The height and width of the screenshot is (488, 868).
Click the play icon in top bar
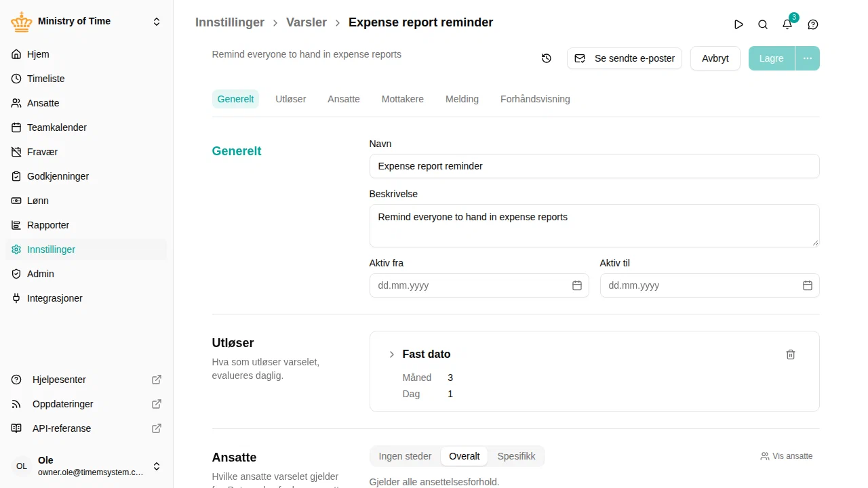(738, 24)
